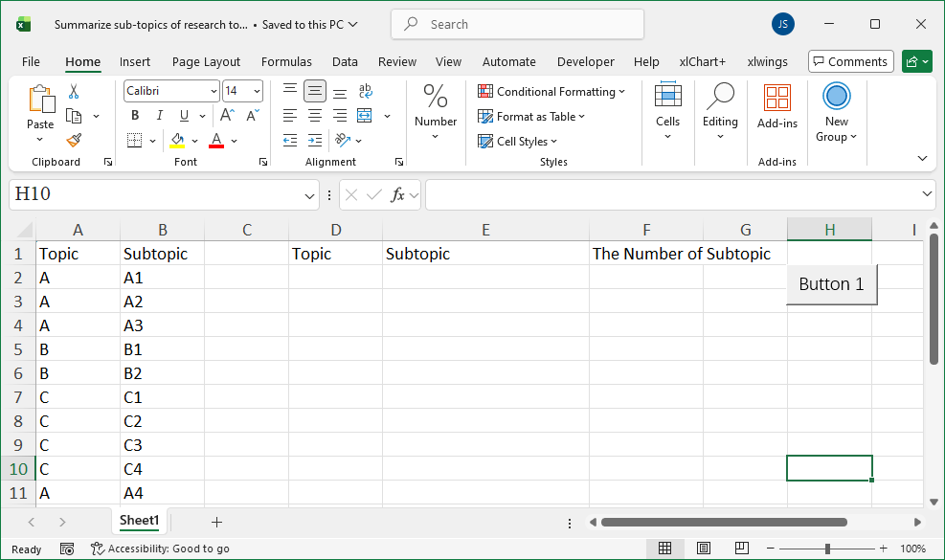945x560 pixels.
Task: Select the Italic formatting icon
Action: [x=159, y=115]
